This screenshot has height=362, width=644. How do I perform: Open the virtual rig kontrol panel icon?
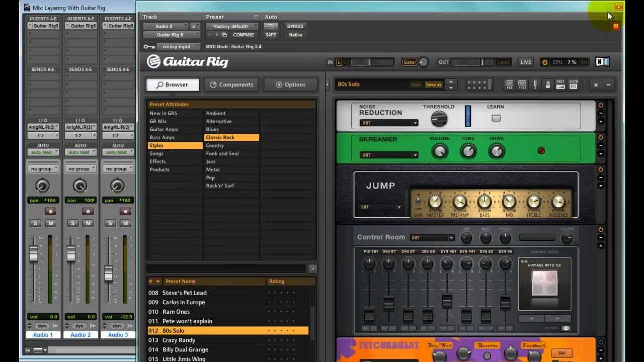coord(479,84)
